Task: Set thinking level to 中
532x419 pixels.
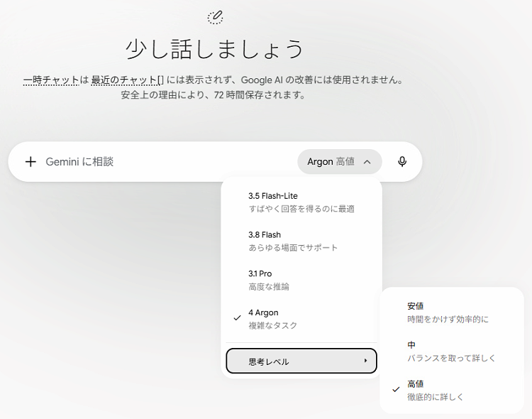Action: (452, 351)
